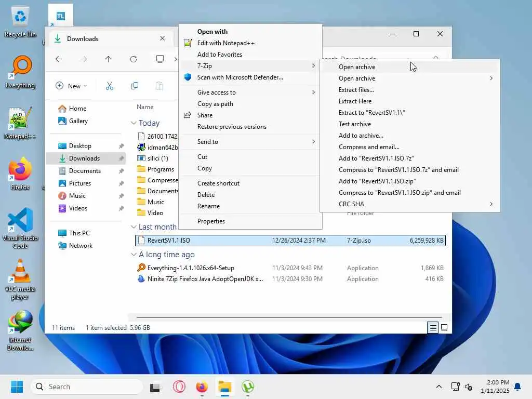Screen dimensions: 532x399
Task: Click the horizontal scrollbar in file list
Action: click(x=289, y=317)
